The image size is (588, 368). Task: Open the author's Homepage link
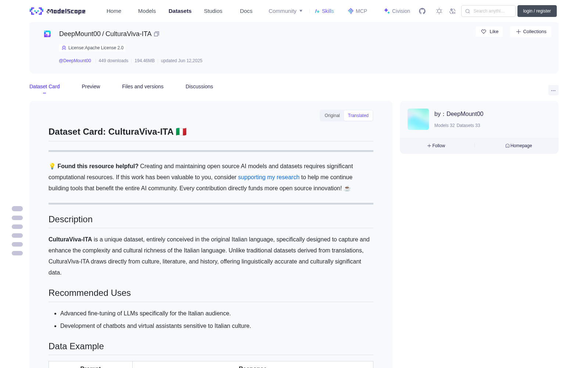(519, 146)
